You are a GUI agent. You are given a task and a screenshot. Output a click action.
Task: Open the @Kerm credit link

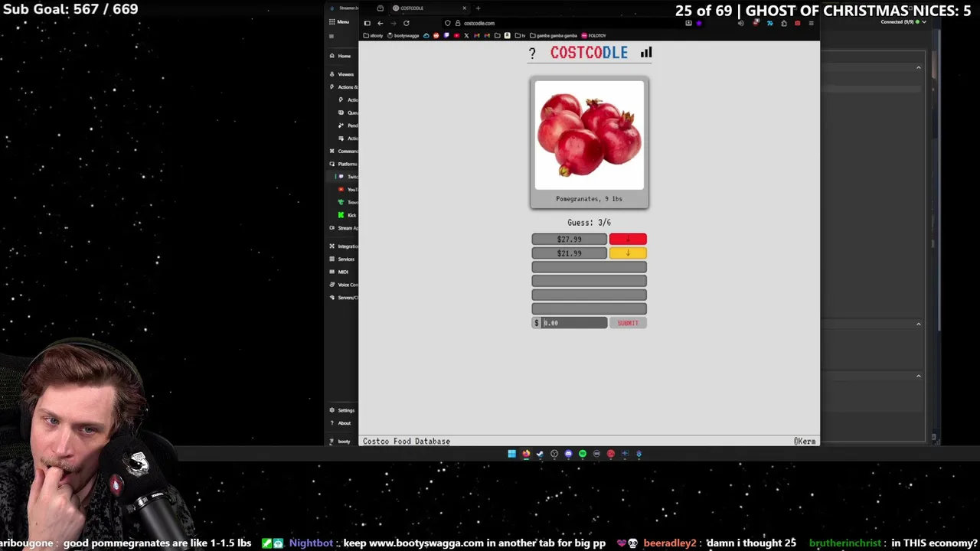tap(805, 442)
